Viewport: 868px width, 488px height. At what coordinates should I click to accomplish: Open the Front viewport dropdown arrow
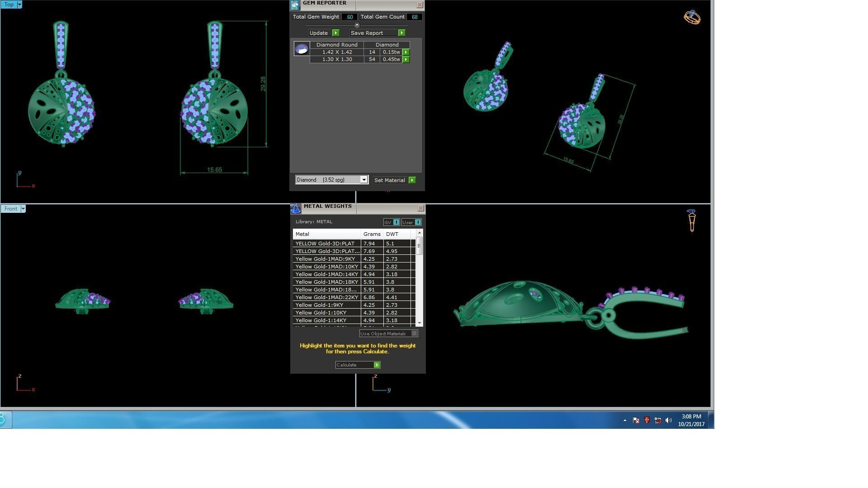point(23,209)
